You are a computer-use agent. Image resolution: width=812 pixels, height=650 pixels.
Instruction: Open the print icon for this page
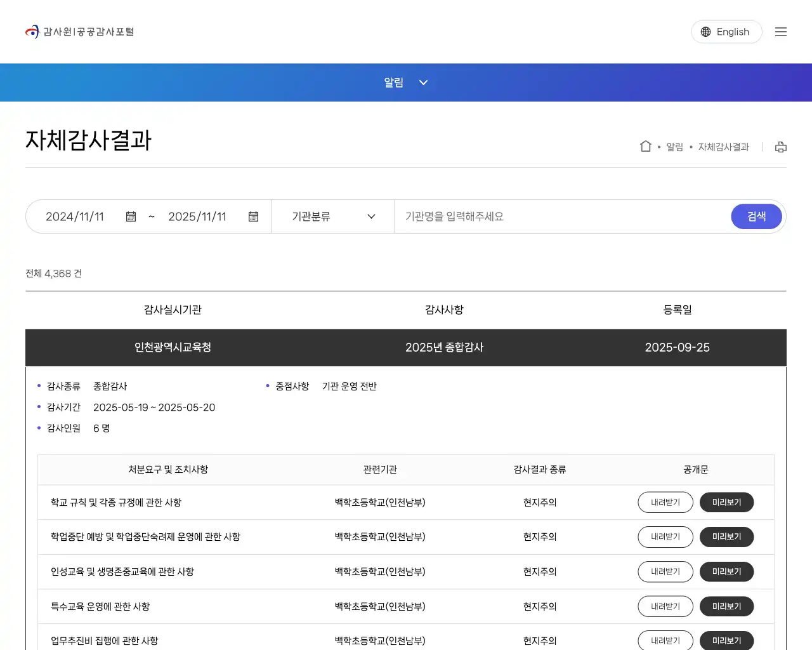pos(780,147)
